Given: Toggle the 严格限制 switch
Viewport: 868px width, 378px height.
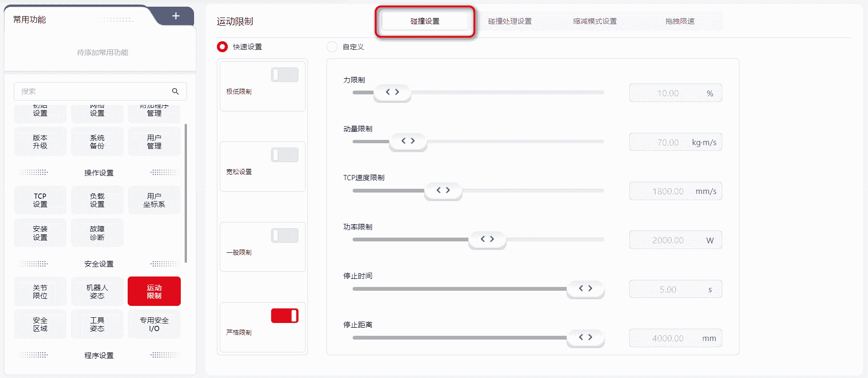Looking at the screenshot, I should click(x=285, y=316).
